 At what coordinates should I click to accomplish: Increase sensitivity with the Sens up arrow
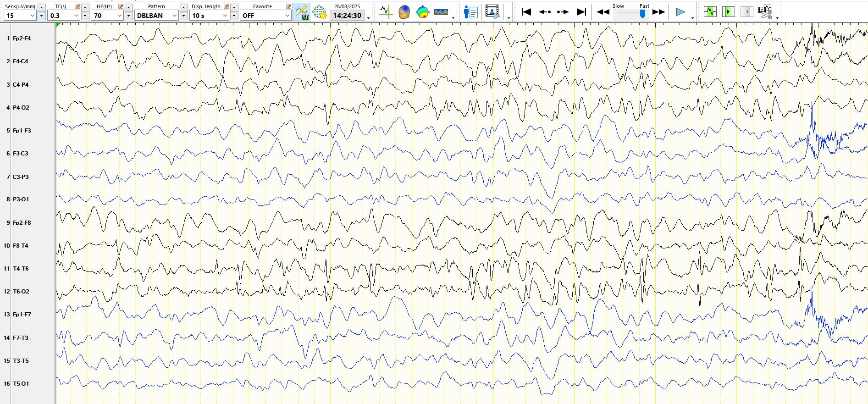click(x=42, y=7)
